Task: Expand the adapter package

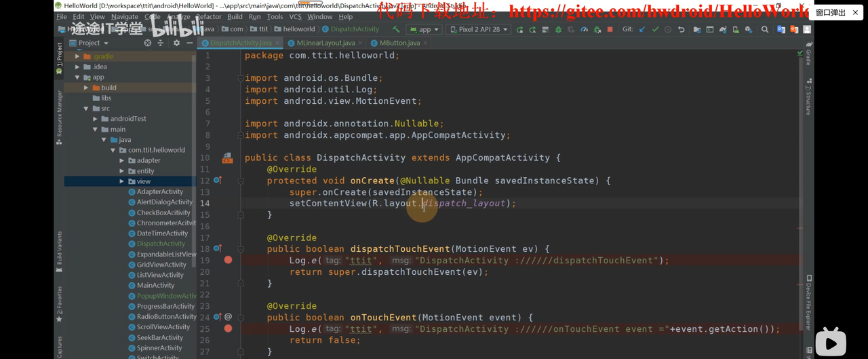Action: pyautogui.click(x=122, y=161)
